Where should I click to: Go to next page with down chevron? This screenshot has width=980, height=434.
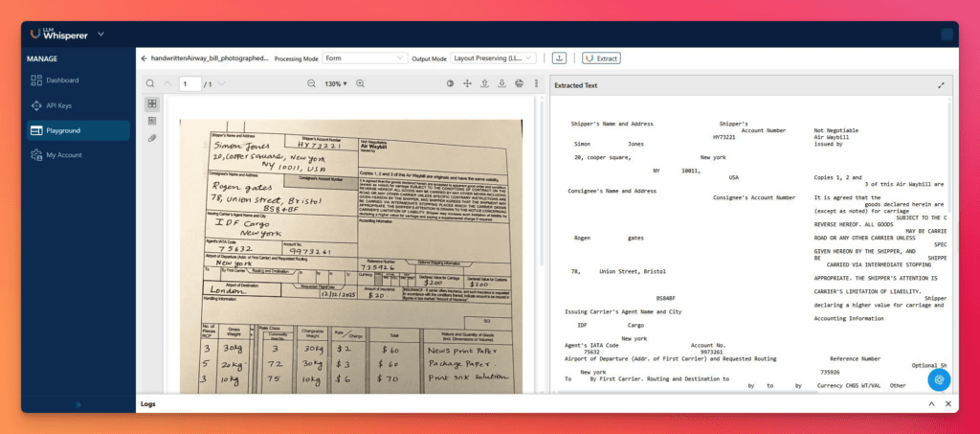[x=222, y=83]
